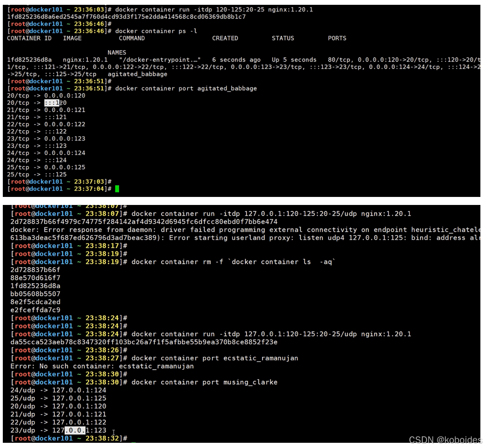The image size is (484, 448).
Task: Click the highlighted ':::1' selection on the 20/tcp line
Action: click(52, 103)
